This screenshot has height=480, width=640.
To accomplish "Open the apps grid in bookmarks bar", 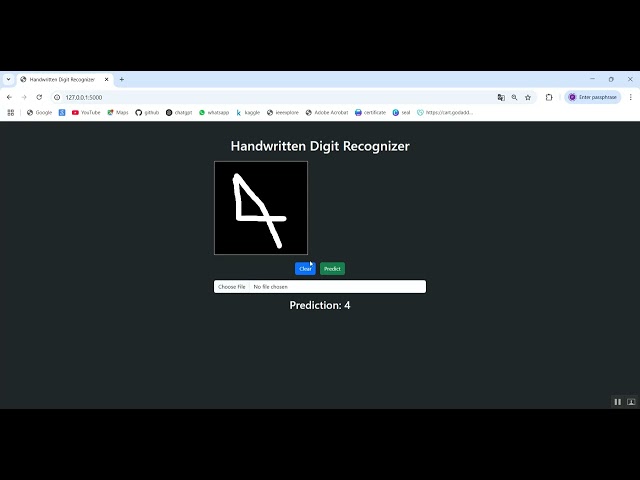I will coord(11,113).
